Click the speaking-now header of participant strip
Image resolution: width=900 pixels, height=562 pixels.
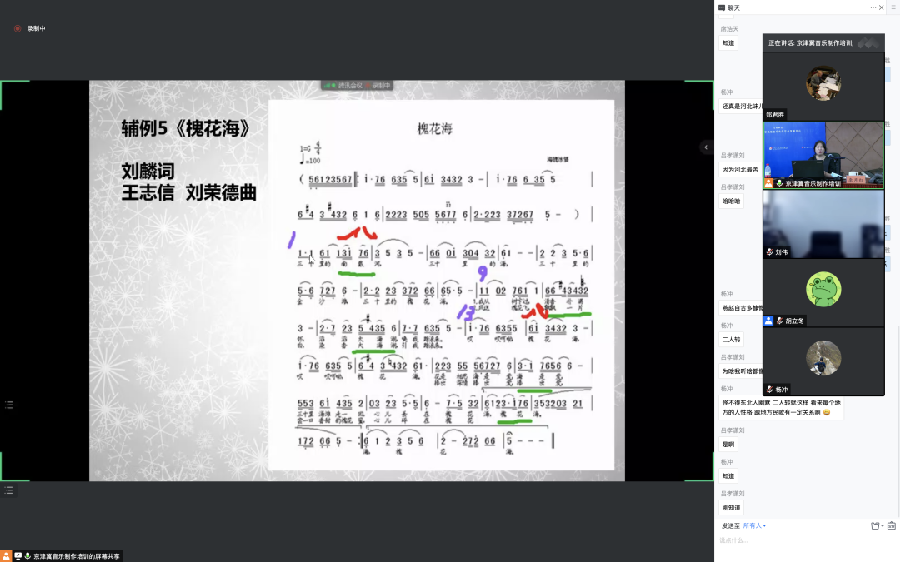tap(824, 43)
